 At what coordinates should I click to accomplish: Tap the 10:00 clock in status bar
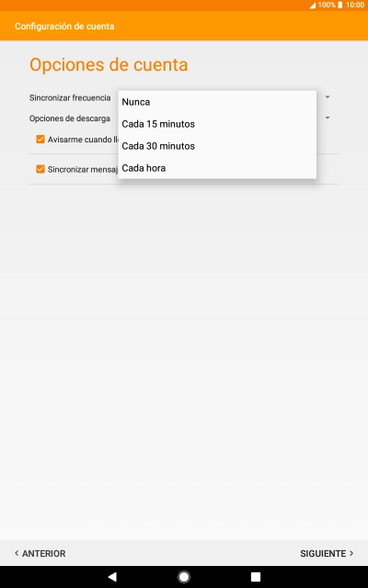(x=355, y=5)
